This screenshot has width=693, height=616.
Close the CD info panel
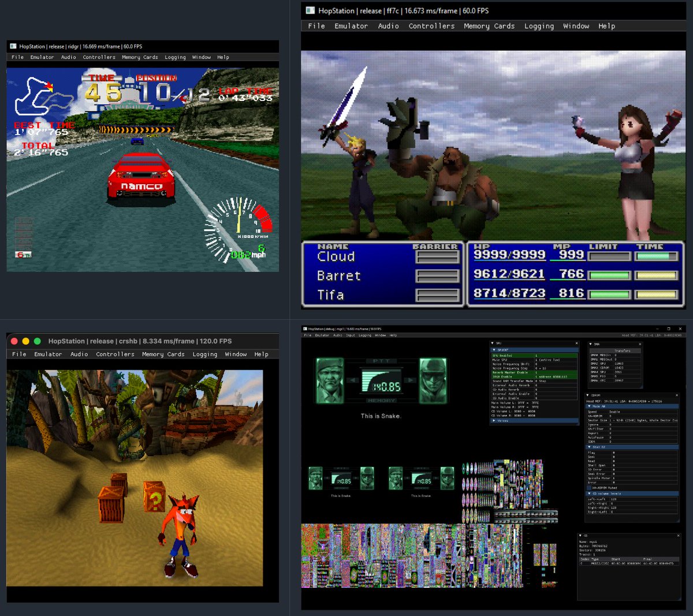tap(679, 536)
